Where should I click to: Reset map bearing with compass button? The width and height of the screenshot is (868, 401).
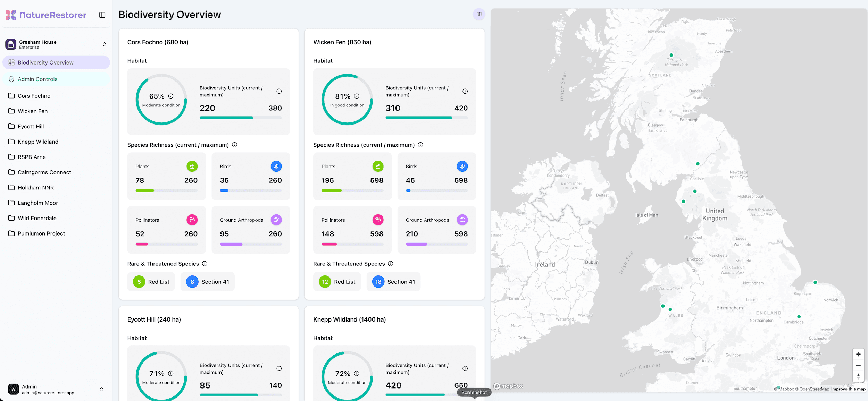coord(858,376)
